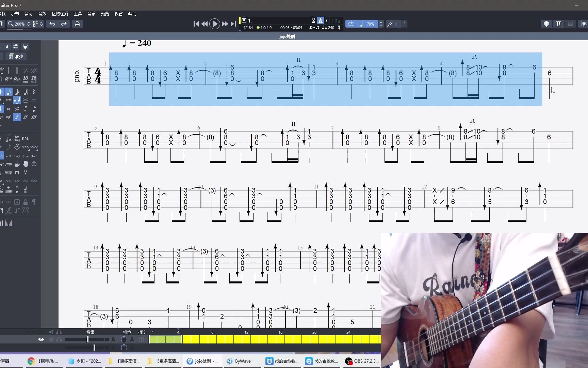Open OBS 27.2.3 from taskbar
The image size is (588, 368).
tap(362, 361)
